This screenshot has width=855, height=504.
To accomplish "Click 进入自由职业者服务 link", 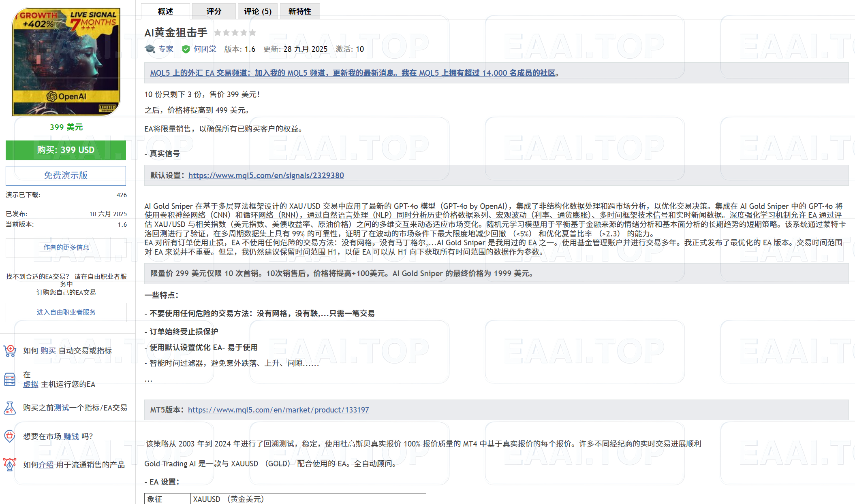I will tap(66, 312).
